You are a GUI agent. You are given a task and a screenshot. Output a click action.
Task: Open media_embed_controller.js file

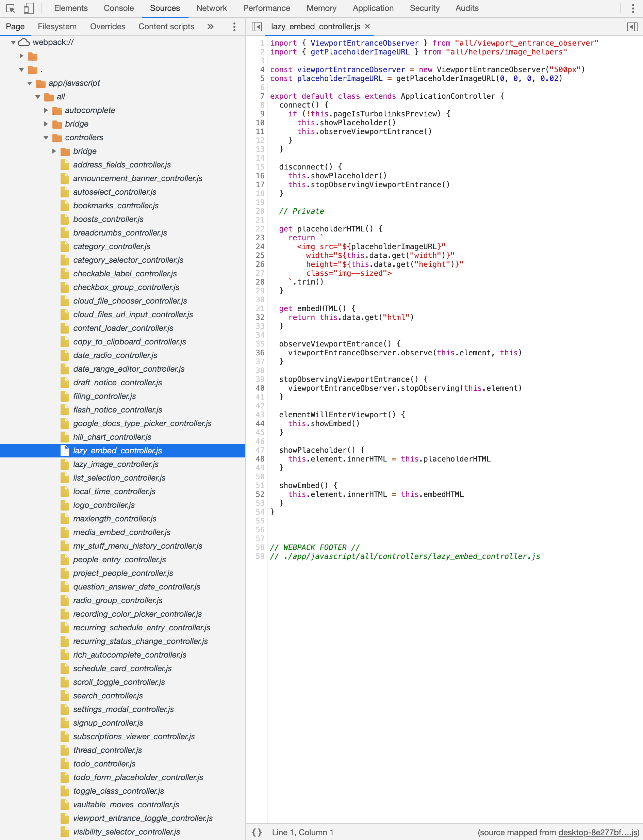122,532
